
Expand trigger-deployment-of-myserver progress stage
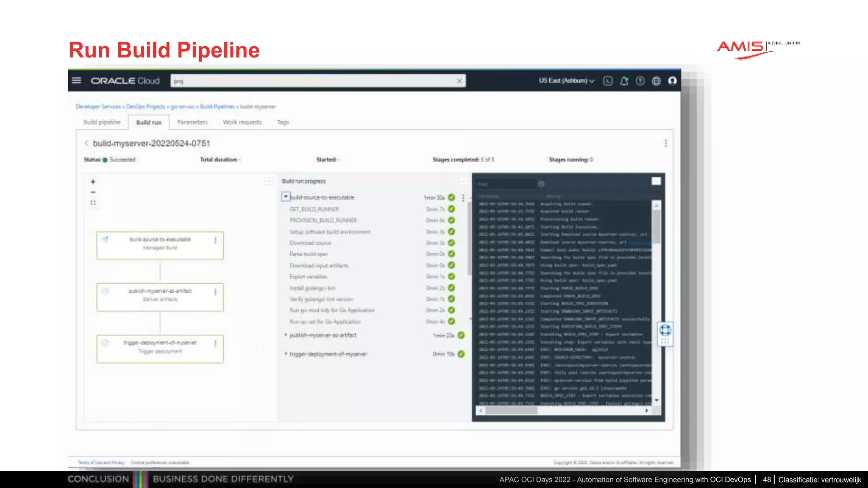[x=286, y=354]
